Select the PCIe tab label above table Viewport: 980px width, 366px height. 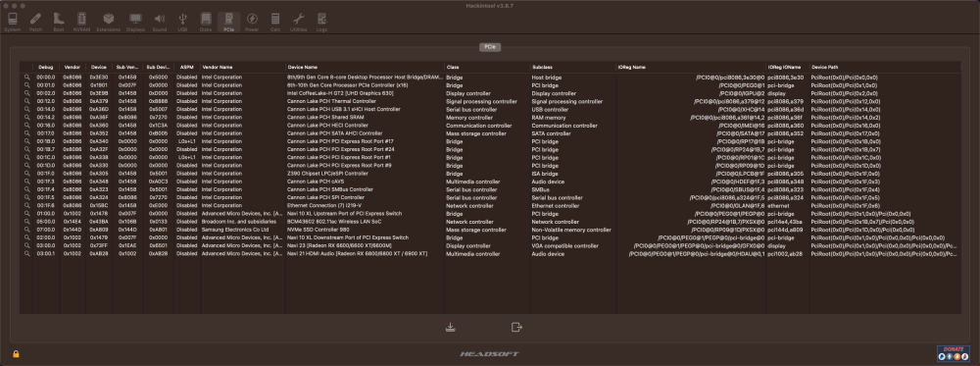coord(490,47)
